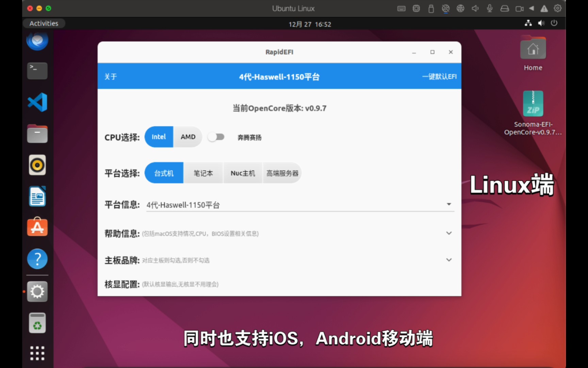588x368 pixels.
Task: Open Ubuntu Software store icon
Action: 37,227
